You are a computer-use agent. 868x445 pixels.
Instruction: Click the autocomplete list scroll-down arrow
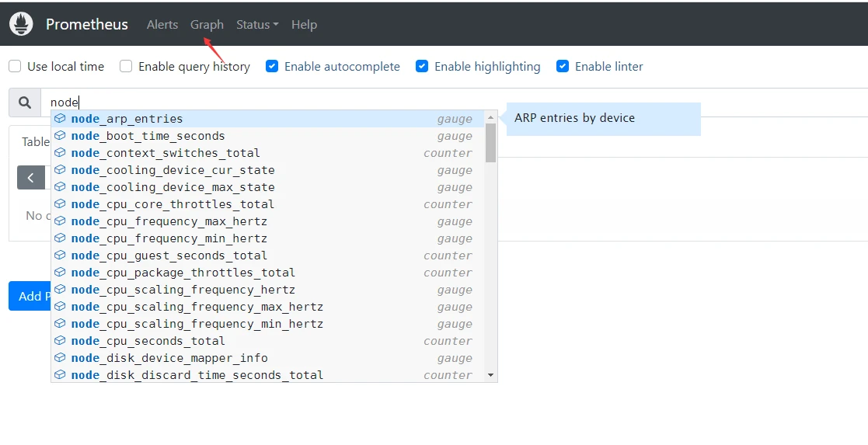click(x=490, y=375)
